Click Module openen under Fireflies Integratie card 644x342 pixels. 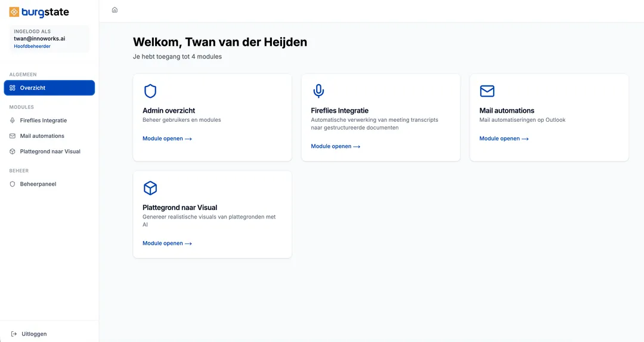coord(336,146)
